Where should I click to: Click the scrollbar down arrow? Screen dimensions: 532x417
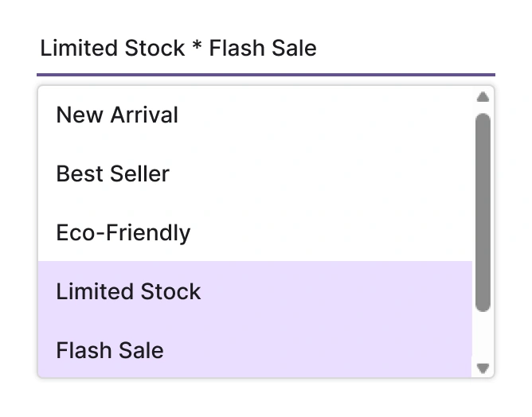[x=482, y=368]
